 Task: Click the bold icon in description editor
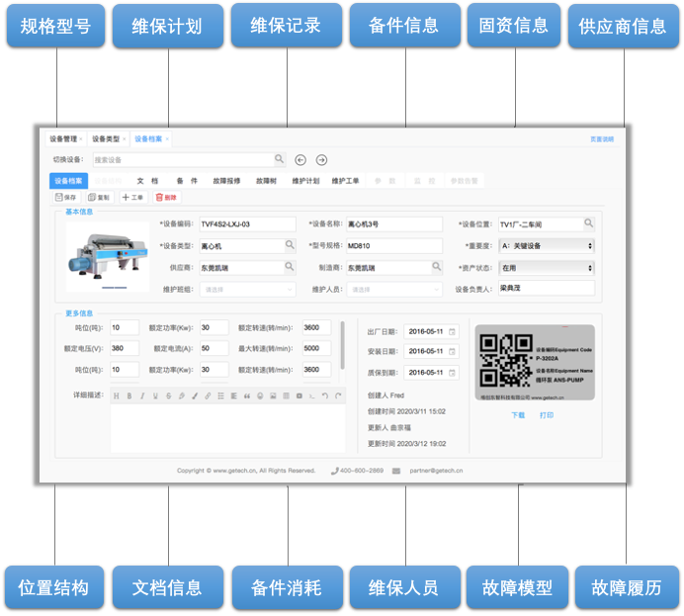pos(128,396)
